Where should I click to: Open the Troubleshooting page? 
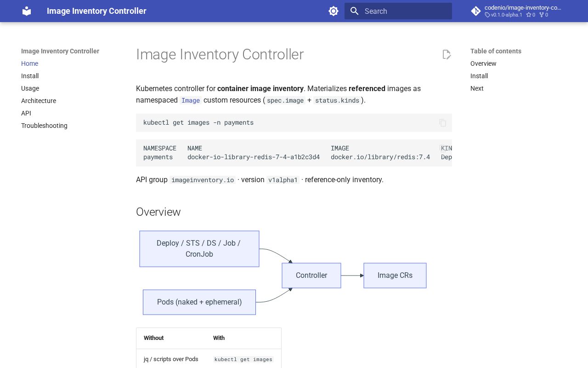44,126
